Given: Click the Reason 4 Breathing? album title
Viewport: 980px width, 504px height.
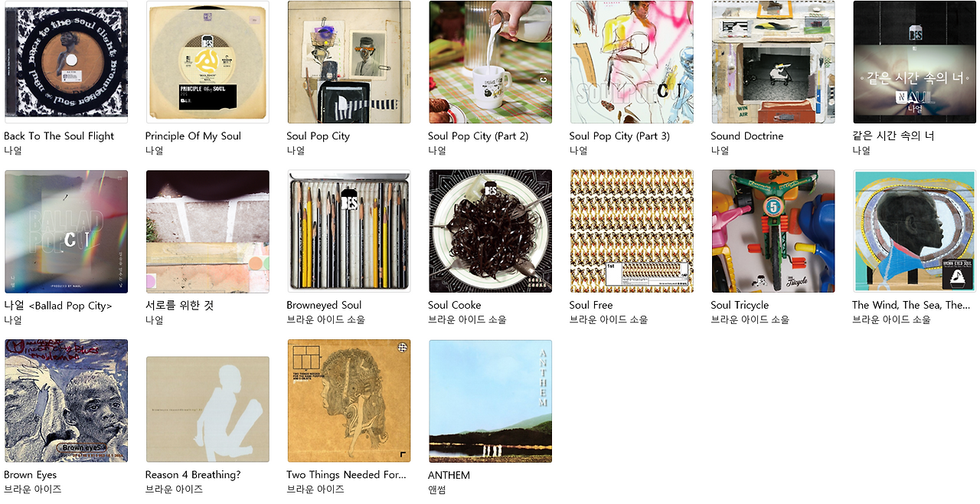Looking at the screenshot, I should click(193, 475).
